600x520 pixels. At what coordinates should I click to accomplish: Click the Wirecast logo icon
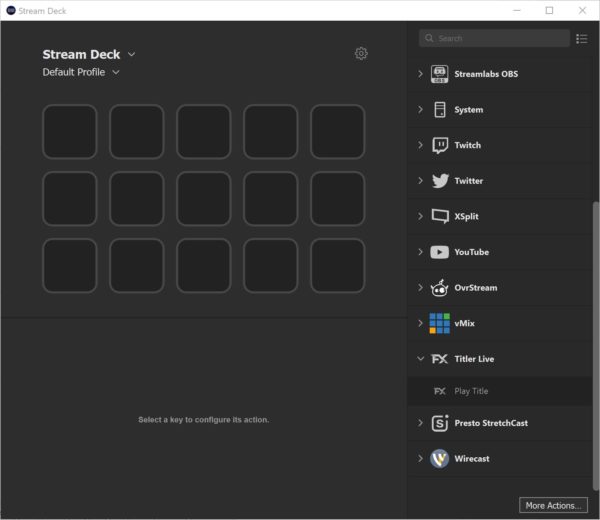[439, 458]
